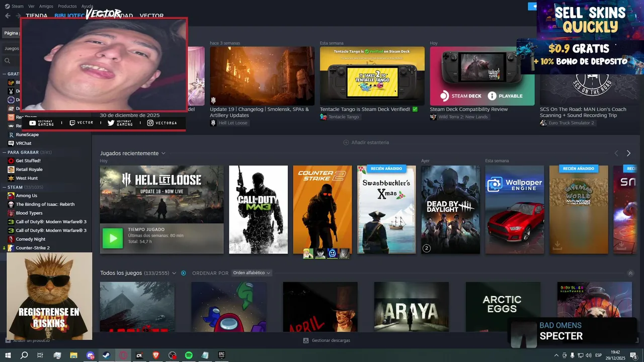
Task: Open the Orden alfabético sort dropdown
Action: coord(252,273)
